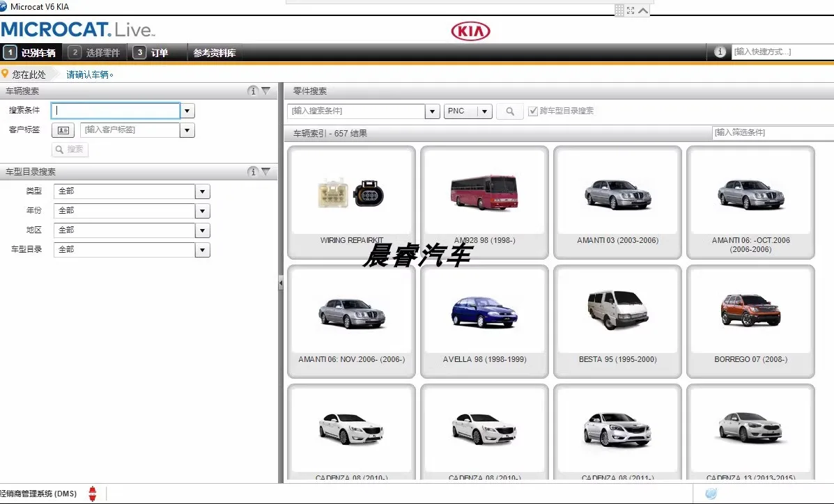Toggle cross-catalog search checkbox (跨车型目录搜索)
Image resolution: width=834 pixels, height=504 pixels.
coord(533,111)
